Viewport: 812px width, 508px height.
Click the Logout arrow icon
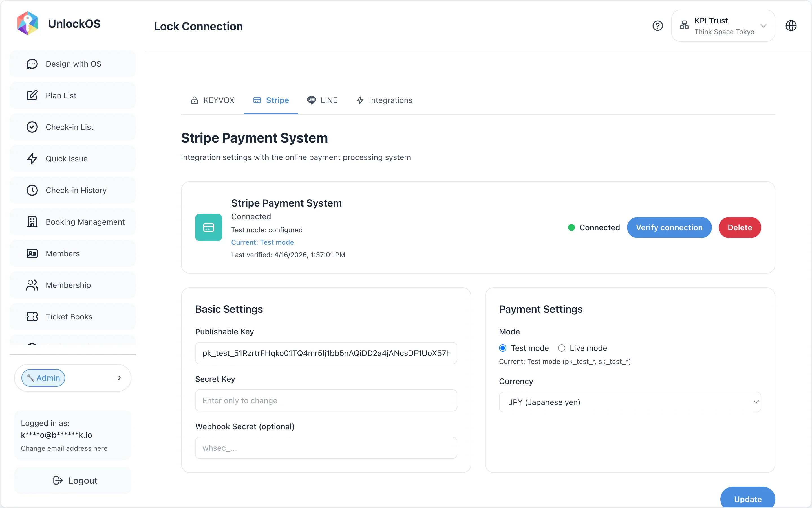[x=58, y=480]
